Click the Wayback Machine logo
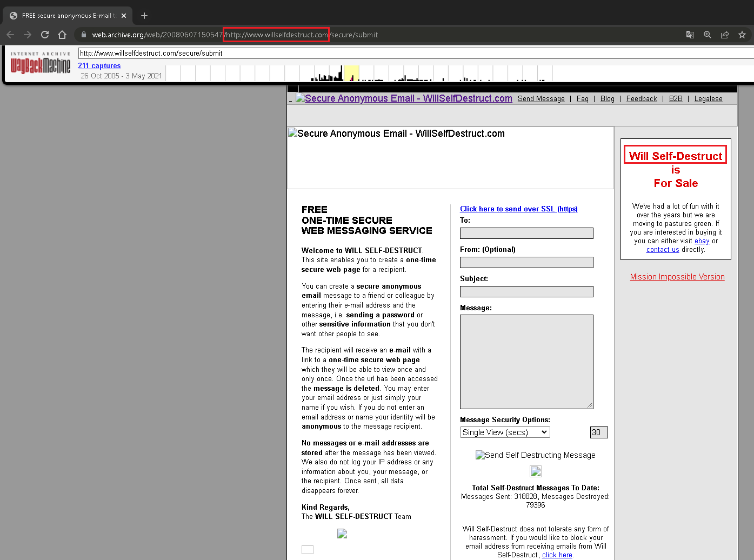This screenshot has height=560, width=754. tap(41, 63)
